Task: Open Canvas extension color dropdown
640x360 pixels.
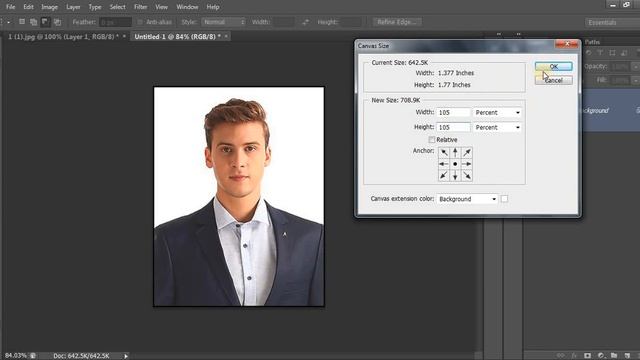Action: pyautogui.click(x=467, y=199)
